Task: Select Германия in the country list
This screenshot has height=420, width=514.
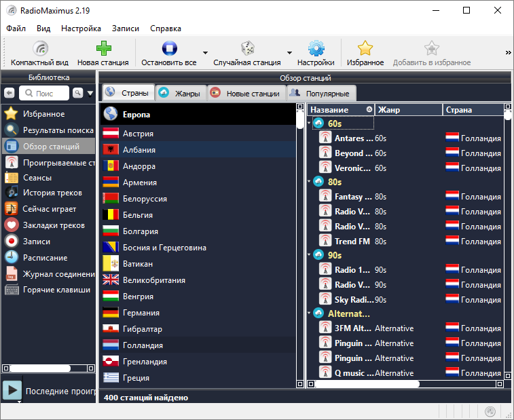Action: (141, 313)
